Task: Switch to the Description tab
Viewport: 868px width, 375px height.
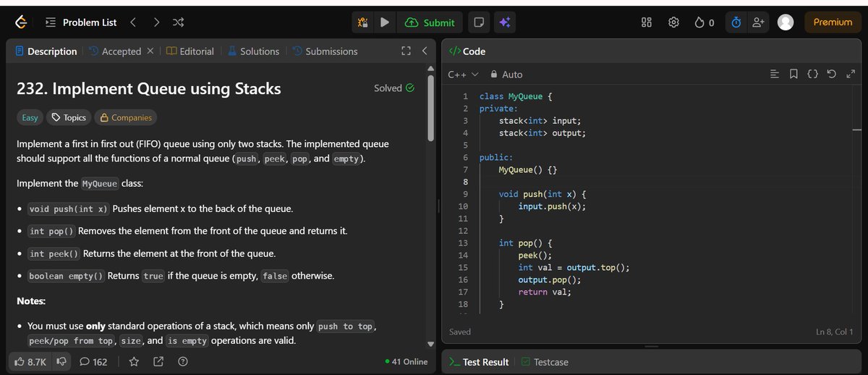Action: [46, 51]
